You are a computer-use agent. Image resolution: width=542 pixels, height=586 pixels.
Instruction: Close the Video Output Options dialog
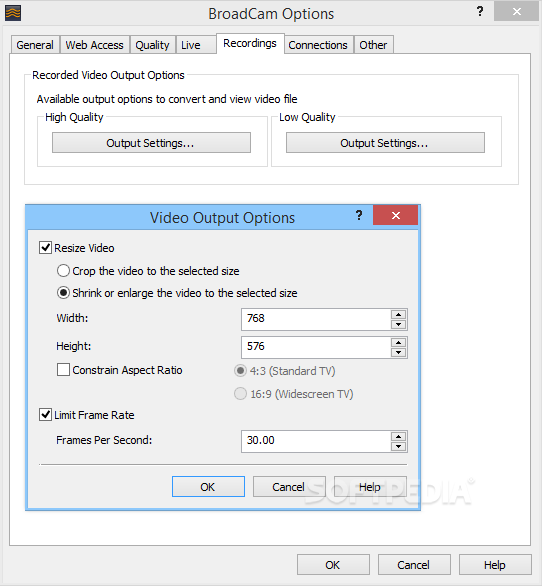point(395,215)
